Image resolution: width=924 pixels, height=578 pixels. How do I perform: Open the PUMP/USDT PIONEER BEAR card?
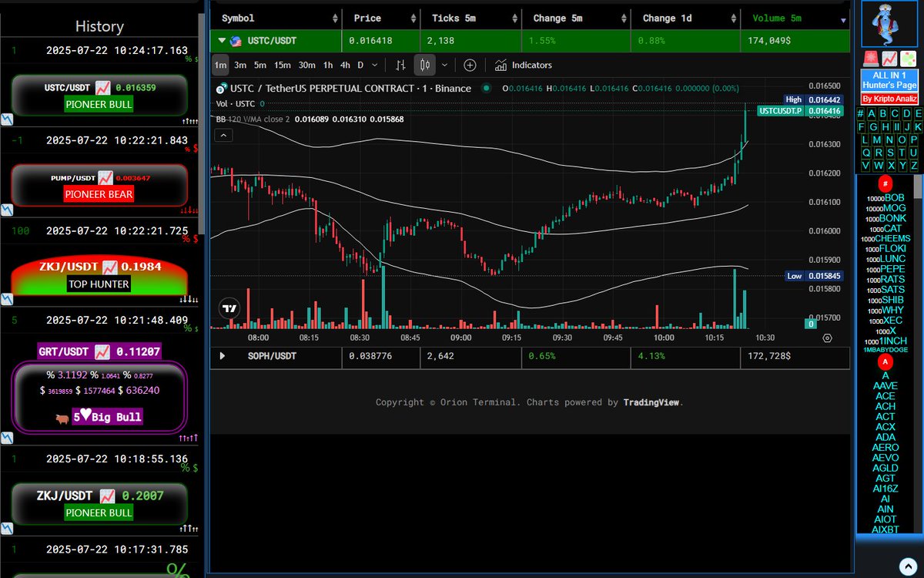(x=99, y=185)
